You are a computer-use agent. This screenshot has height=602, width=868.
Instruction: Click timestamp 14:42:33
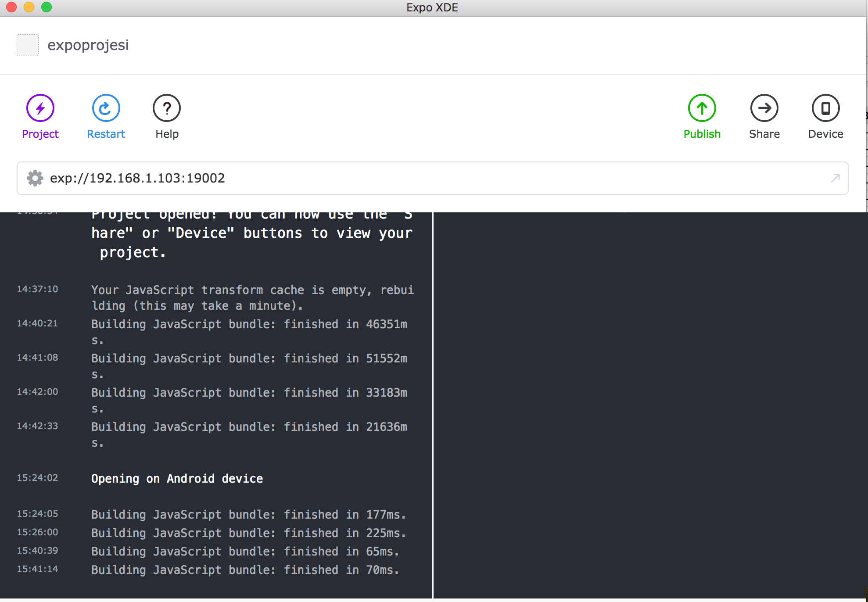(37, 426)
